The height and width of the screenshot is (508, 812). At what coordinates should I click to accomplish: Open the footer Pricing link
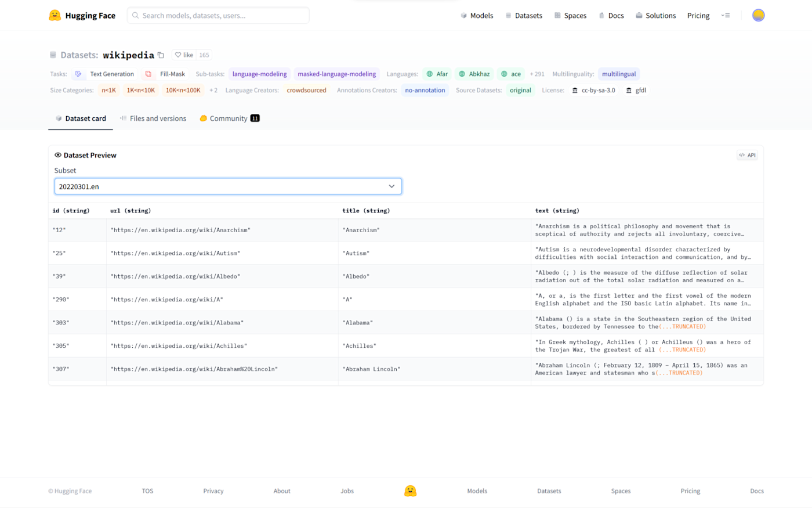(690, 491)
